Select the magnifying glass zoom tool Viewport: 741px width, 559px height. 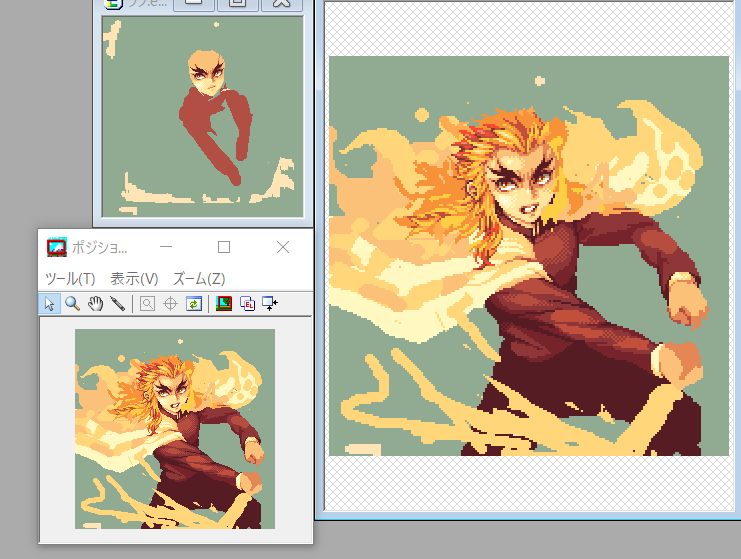[72, 303]
